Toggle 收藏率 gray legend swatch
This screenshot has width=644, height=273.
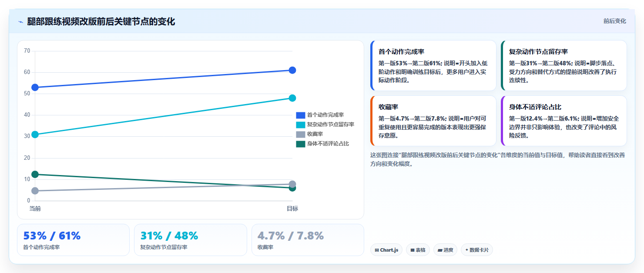tap(301, 134)
